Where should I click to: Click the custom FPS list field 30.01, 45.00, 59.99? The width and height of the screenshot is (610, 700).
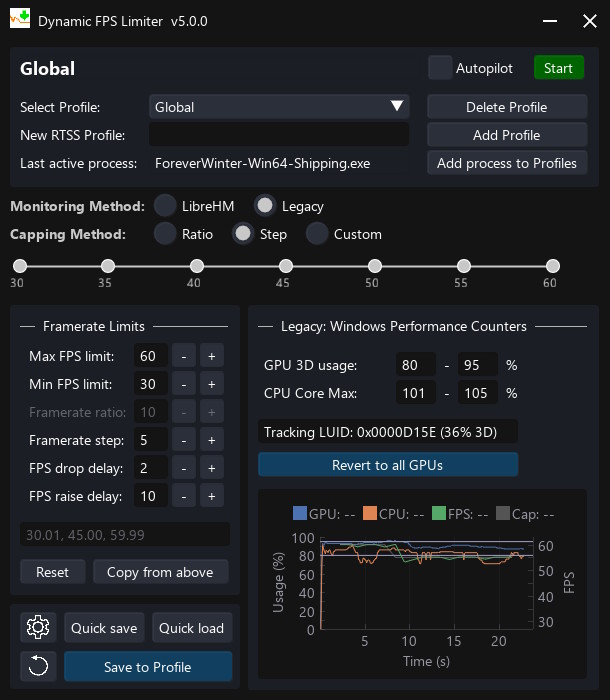tap(125, 534)
